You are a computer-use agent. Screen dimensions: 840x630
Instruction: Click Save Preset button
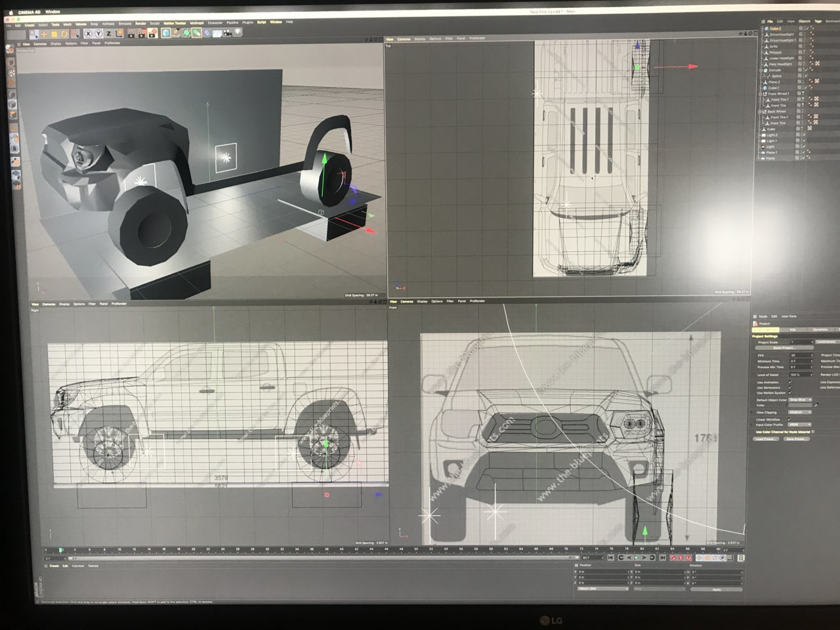click(x=797, y=439)
